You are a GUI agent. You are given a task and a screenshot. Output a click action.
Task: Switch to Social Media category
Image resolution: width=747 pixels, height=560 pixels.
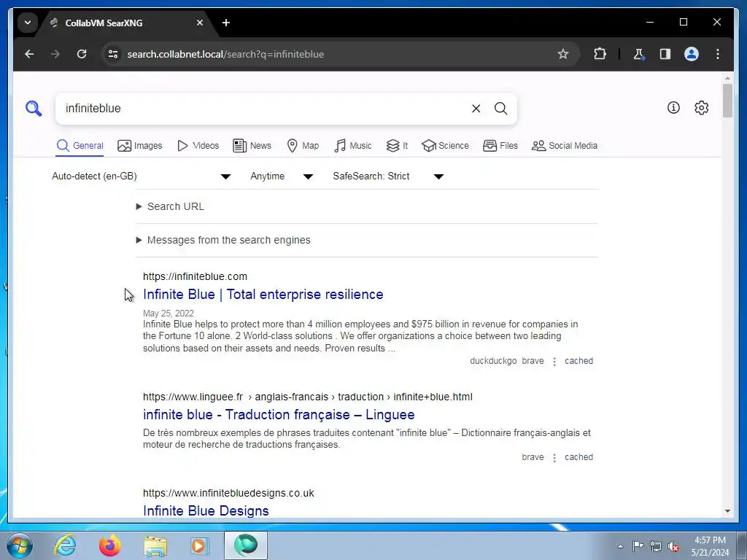coord(565,146)
